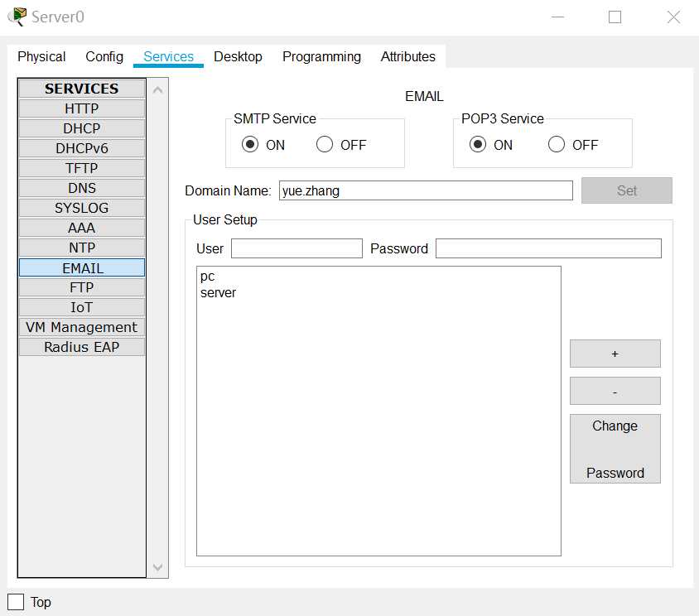Toggle the Top checkbox
The height and width of the screenshot is (616, 699).
pos(16,602)
